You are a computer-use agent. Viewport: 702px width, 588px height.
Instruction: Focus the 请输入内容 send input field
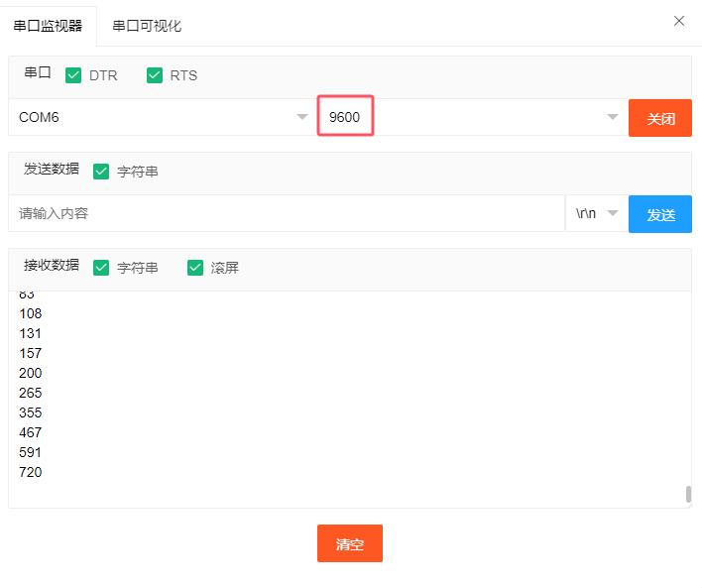coord(287,213)
